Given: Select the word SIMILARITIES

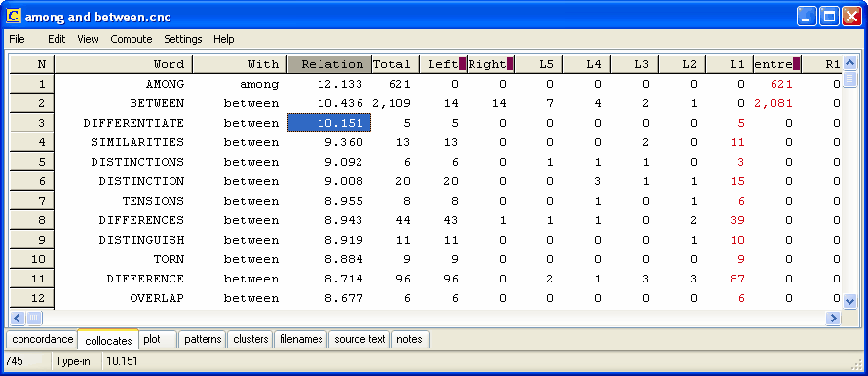Looking at the screenshot, I should (137, 142).
